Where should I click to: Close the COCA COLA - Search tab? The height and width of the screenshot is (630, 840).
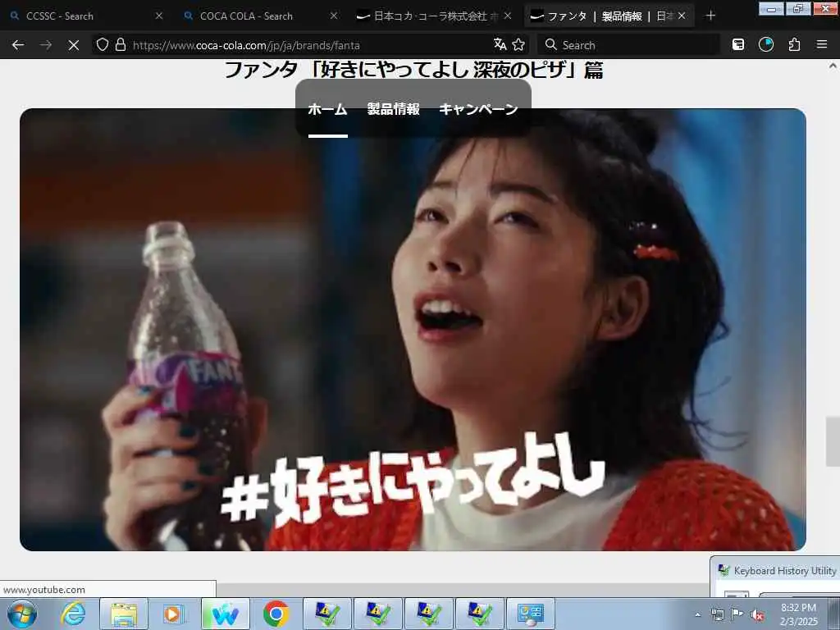coord(333,16)
